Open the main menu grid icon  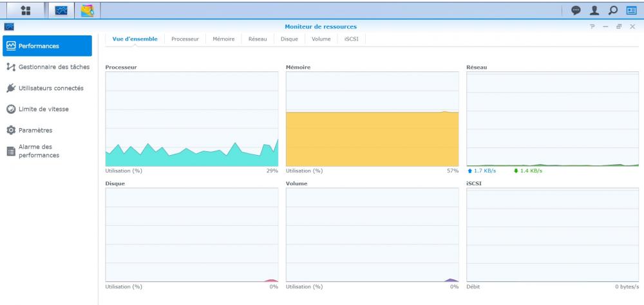click(26, 11)
